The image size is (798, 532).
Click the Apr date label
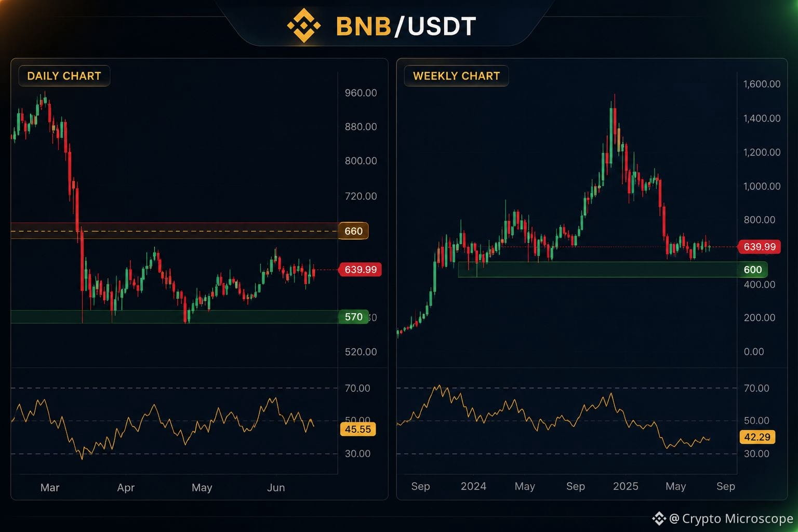tap(126, 487)
